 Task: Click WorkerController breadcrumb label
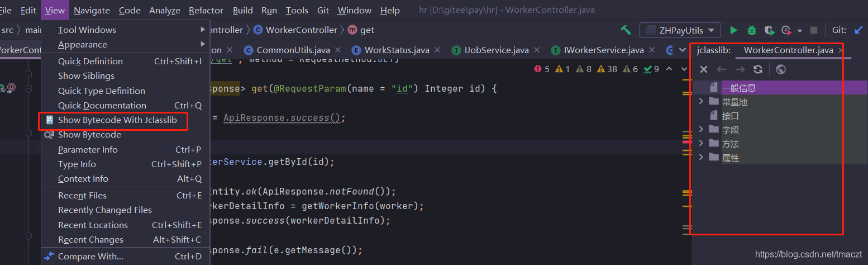pos(302,30)
